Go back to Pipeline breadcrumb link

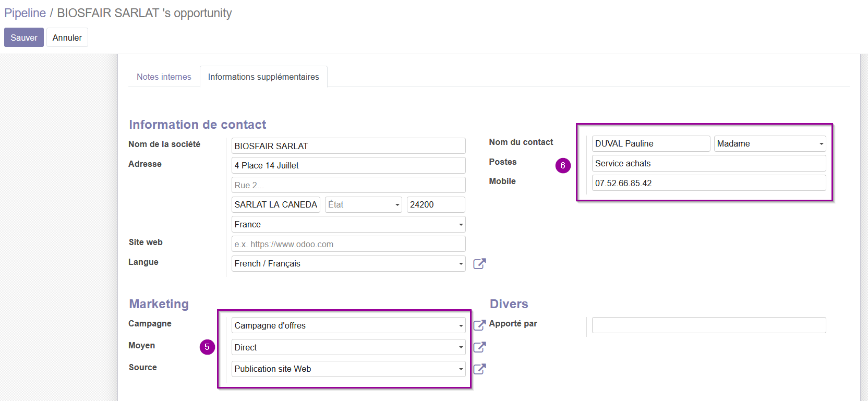tap(25, 13)
